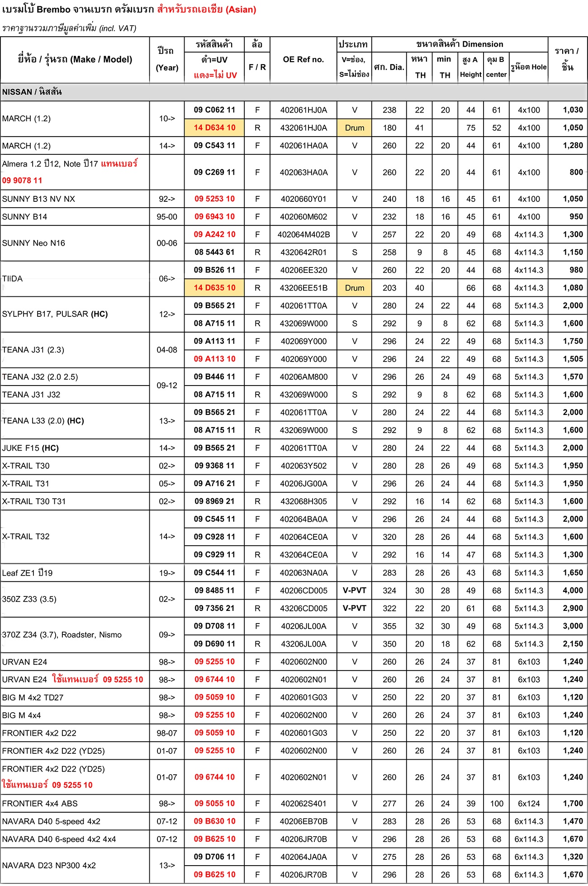588x886 pixels.
Task: Open product code 09 D708 11
Action: (x=214, y=626)
